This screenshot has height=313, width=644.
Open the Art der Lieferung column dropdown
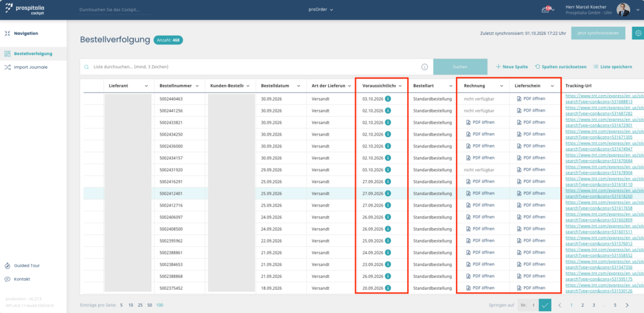point(349,86)
